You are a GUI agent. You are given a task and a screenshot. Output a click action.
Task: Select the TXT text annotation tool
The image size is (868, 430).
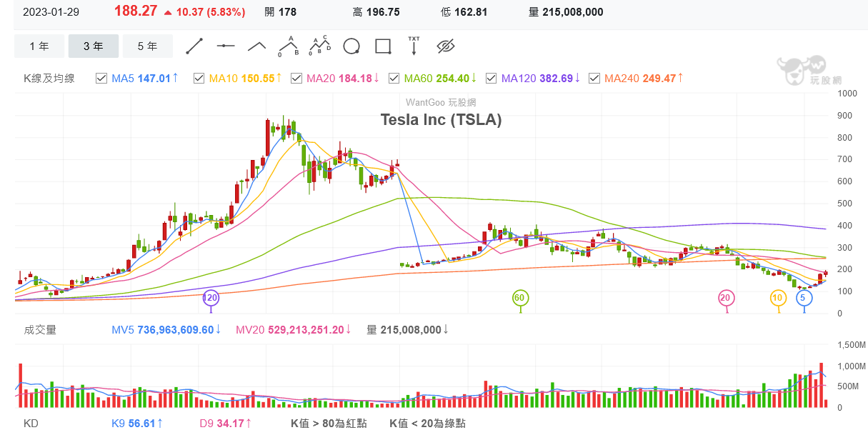point(414,46)
